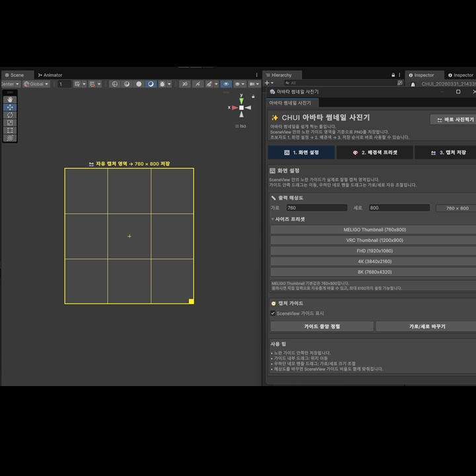Image resolution: width=476 pixels, height=476 pixels.
Task: Select the Move tool in the Scene toolbox
Action: [10, 108]
